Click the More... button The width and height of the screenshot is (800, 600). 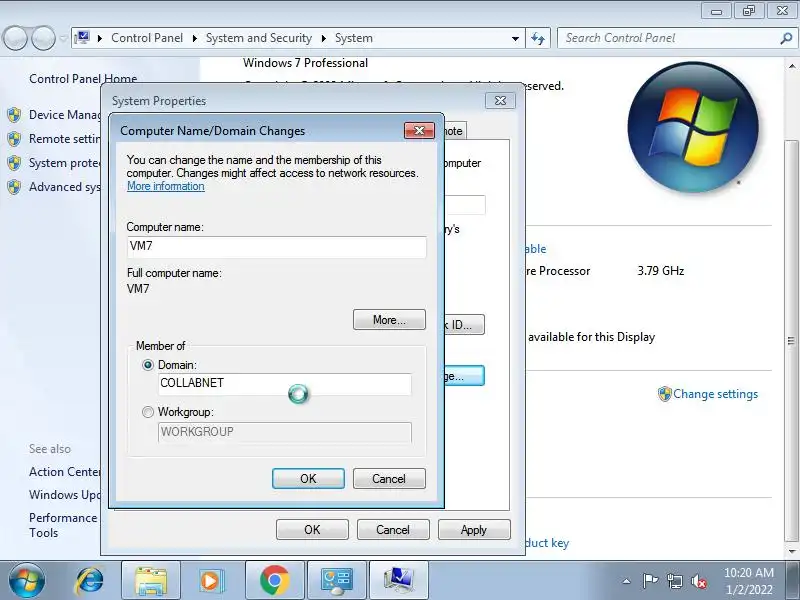click(x=389, y=320)
